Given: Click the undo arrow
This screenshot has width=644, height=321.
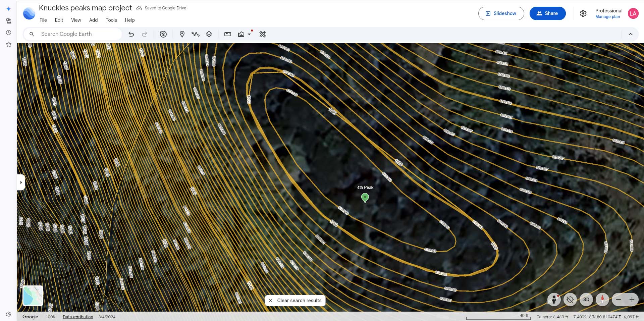Looking at the screenshot, I should [x=131, y=34].
